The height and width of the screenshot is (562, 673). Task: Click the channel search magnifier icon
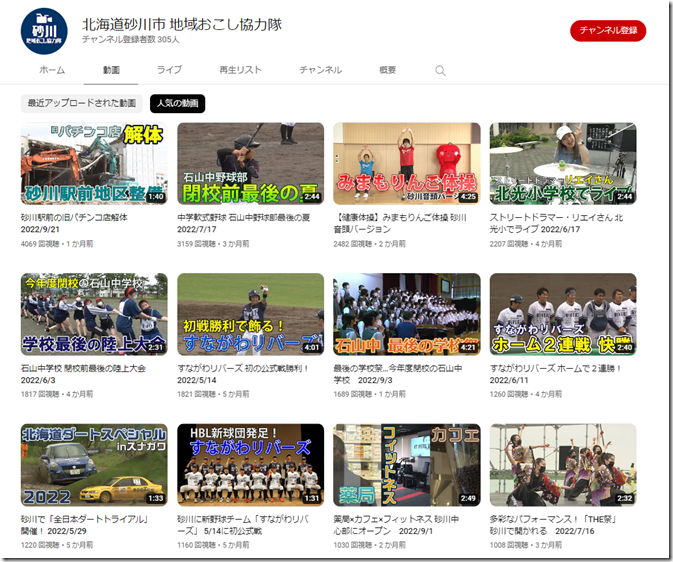coord(440,70)
